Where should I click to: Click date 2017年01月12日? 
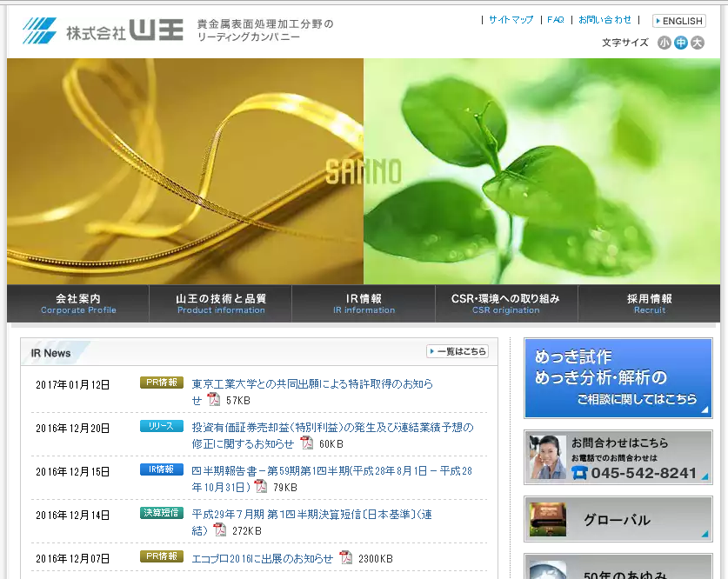pos(73,384)
